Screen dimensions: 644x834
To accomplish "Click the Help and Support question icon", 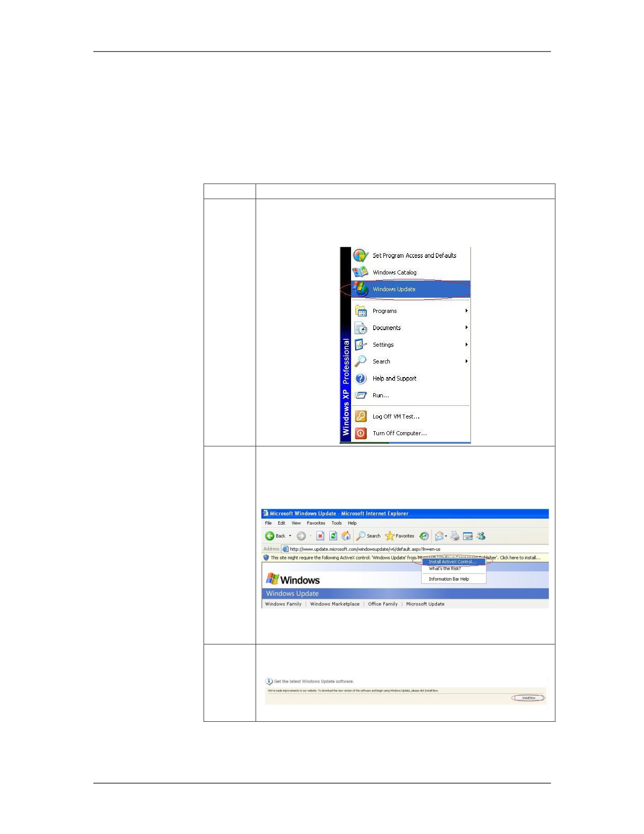I will coord(361,379).
